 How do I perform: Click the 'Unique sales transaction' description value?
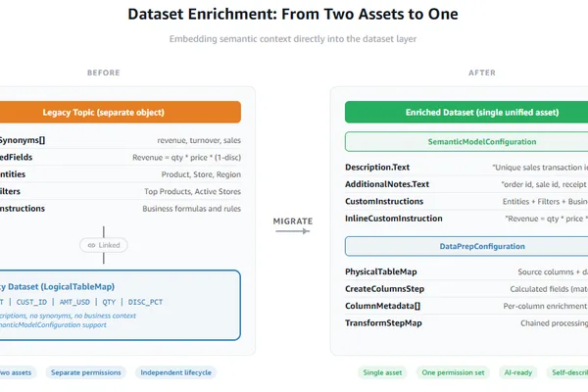click(540, 168)
